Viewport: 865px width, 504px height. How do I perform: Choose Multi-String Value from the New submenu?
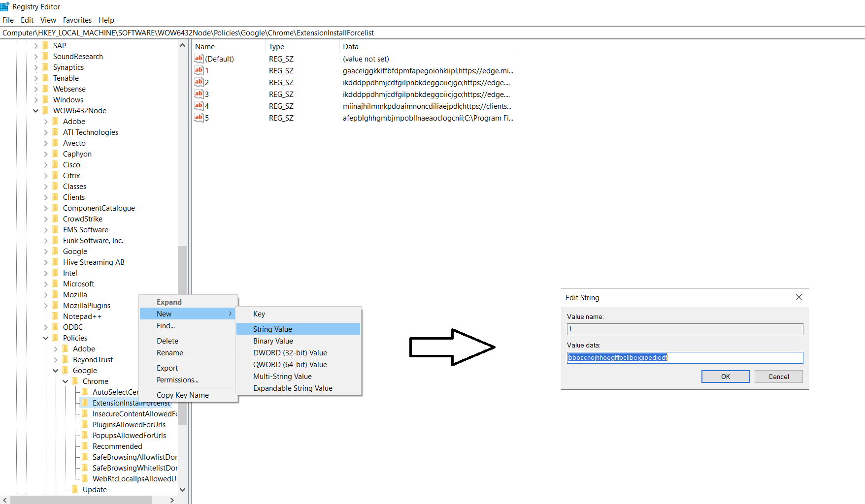(x=282, y=376)
